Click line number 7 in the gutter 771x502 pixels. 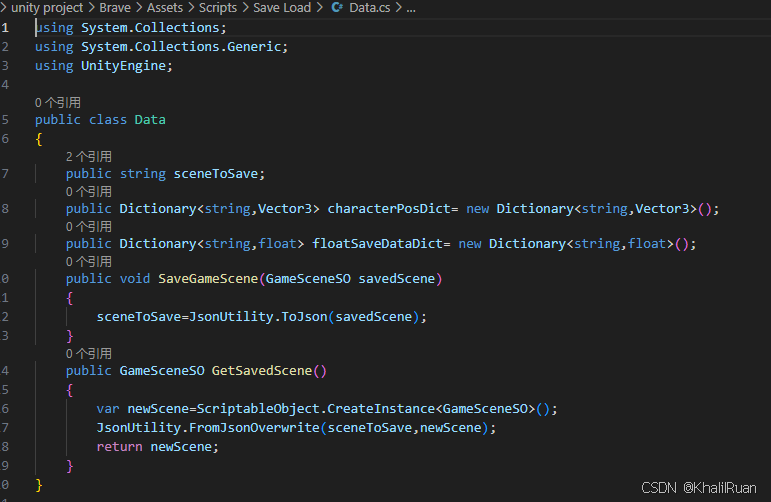click(x=5, y=174)
